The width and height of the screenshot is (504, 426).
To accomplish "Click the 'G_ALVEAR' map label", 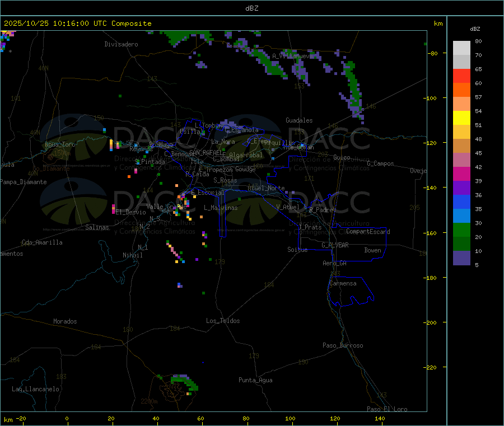I will click(x=335, y=245).
